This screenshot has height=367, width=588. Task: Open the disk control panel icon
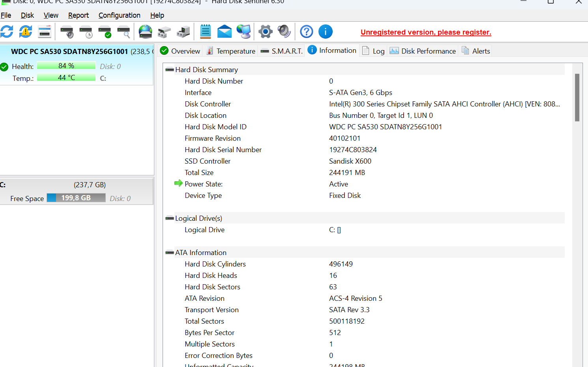tap(44, 32)
